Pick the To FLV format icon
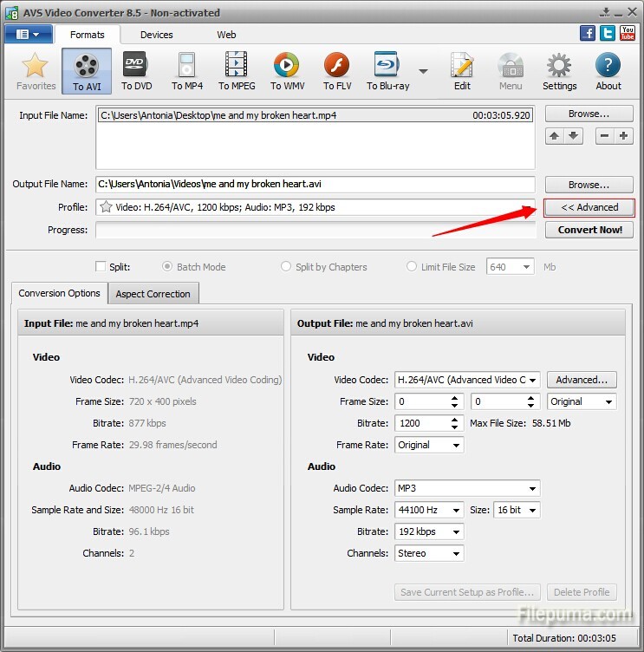The image size is (644, 652). pos(336,71)
